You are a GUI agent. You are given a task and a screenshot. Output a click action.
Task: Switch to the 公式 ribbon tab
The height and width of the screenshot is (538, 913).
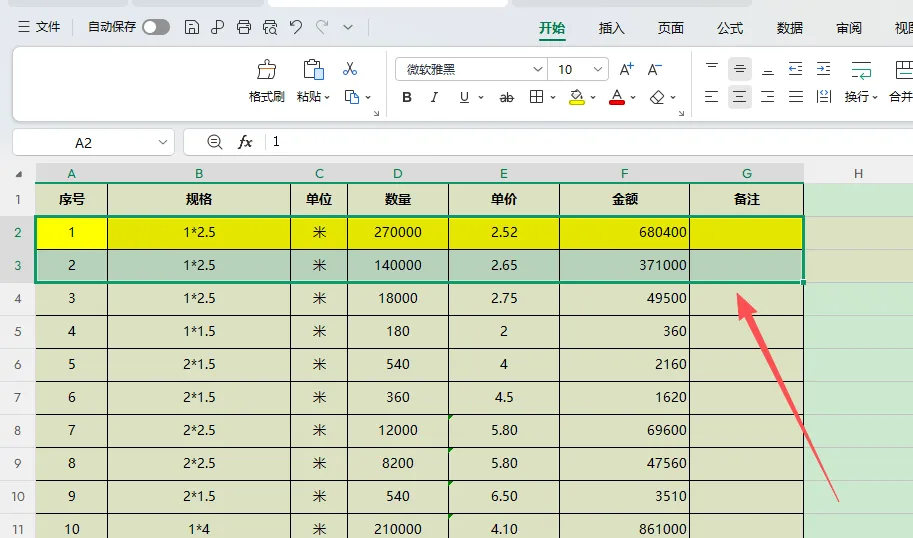click(x=730, y=28)
